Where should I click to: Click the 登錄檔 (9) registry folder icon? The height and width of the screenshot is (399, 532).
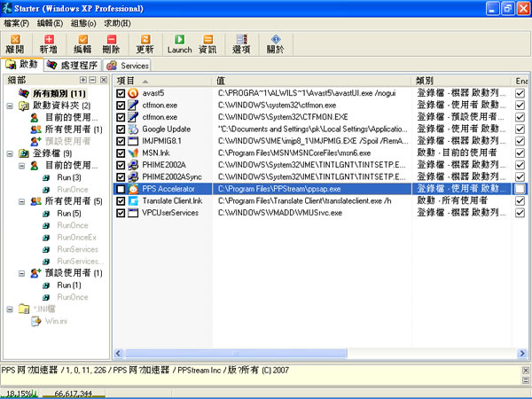[x=24, y=153]
